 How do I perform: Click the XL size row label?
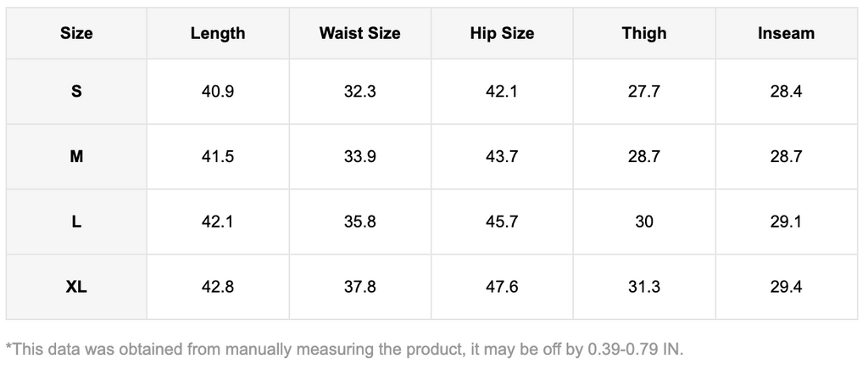pos(76,288)
